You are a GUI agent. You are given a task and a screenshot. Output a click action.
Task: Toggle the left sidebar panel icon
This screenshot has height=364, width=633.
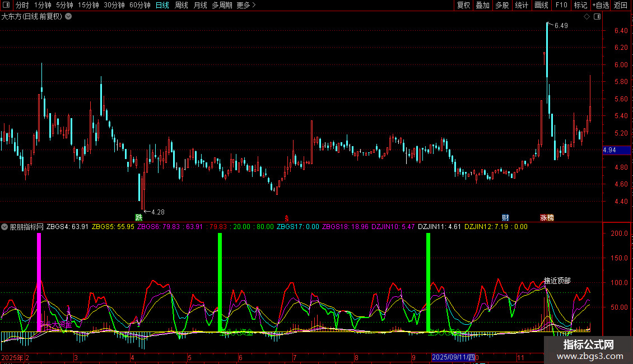tap(6, 5)
